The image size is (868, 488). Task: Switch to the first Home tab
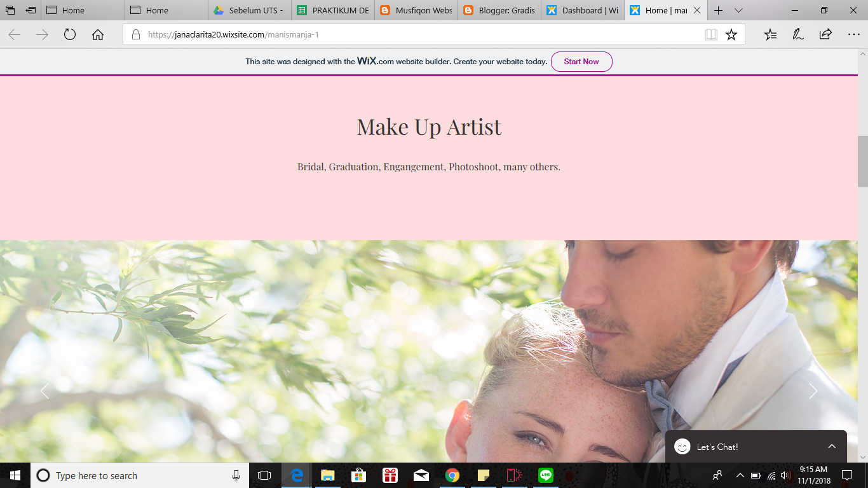(x=83, y=10)
